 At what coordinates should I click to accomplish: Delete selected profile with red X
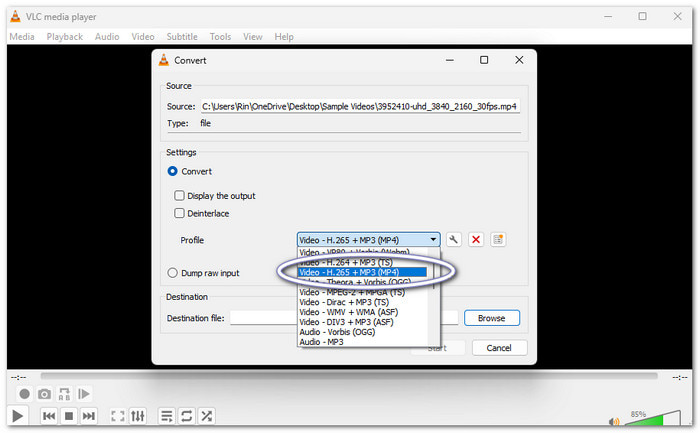476,240
